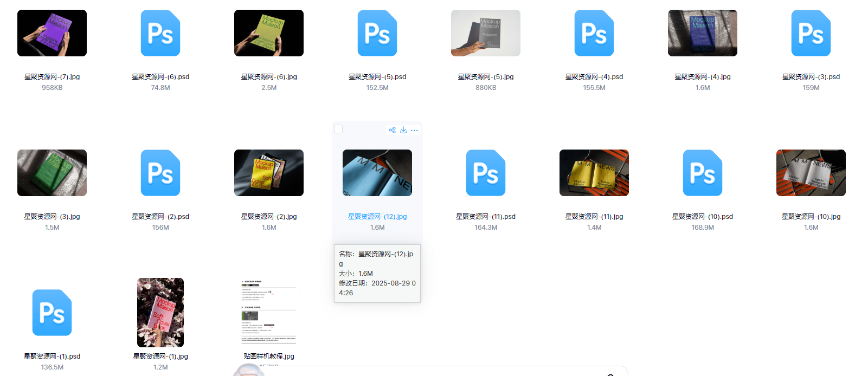
Task: Open the Photoshop file icon for 星聚资源网-(5).psd
Action: tap(377, 33)
